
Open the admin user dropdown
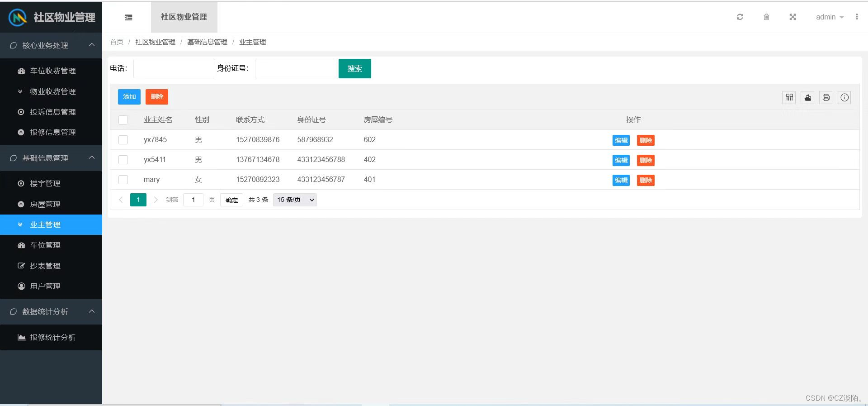coord(830,17)
